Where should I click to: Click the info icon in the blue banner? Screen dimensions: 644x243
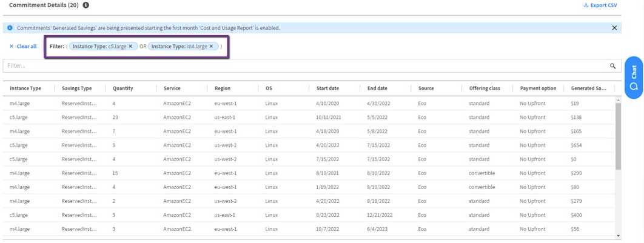pyautogui.click(x=10, y=28)
